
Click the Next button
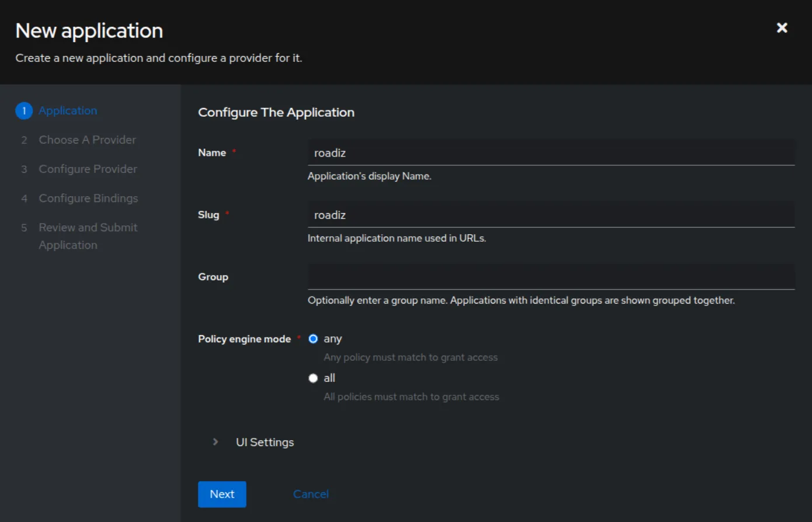(222, 494)
